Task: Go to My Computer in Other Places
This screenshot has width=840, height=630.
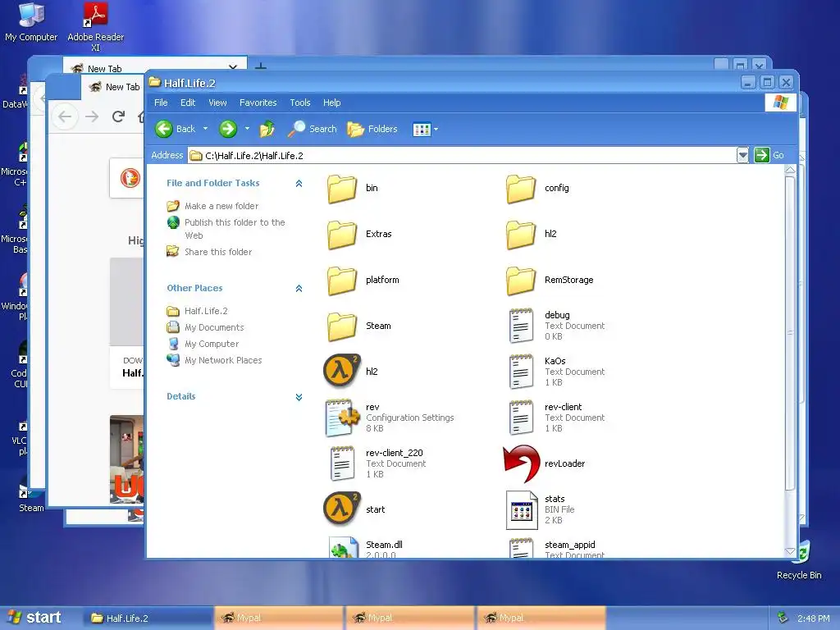Action: coord(212,344)
